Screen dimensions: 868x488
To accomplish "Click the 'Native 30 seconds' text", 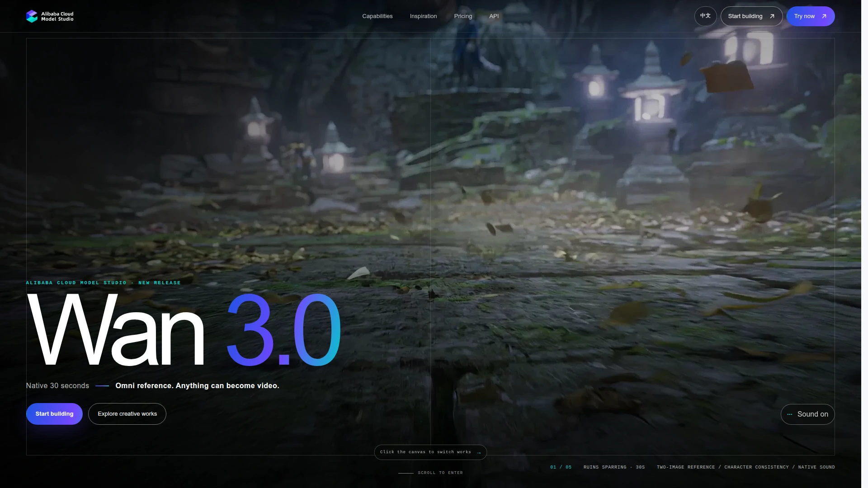I will [57, 386].
